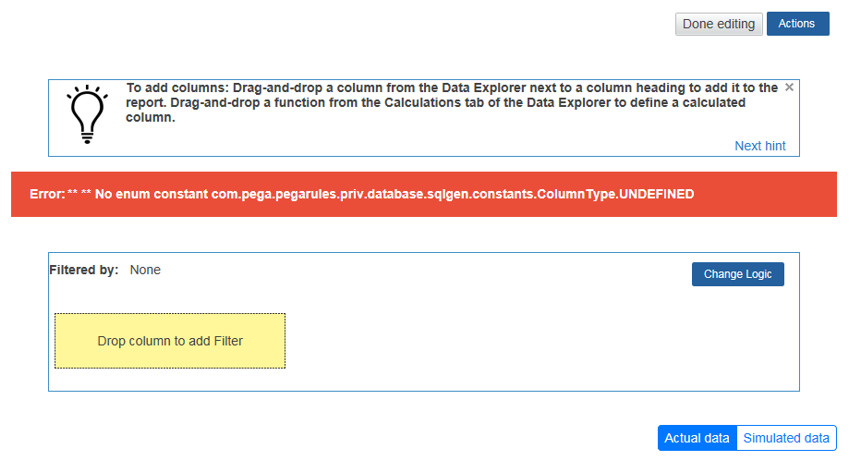Click the add columns hint text
The width and height of the screenshot is (852, 460).
(x=451, y=103)
